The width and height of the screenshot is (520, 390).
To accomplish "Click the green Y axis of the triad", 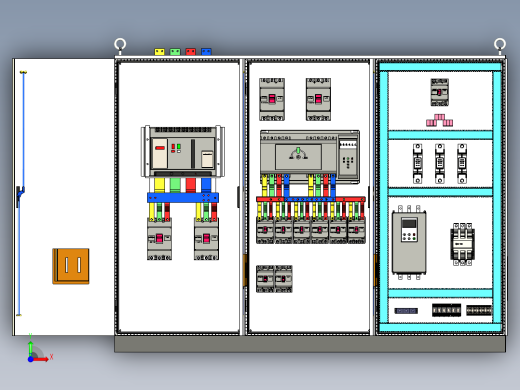I will point(30,348).
